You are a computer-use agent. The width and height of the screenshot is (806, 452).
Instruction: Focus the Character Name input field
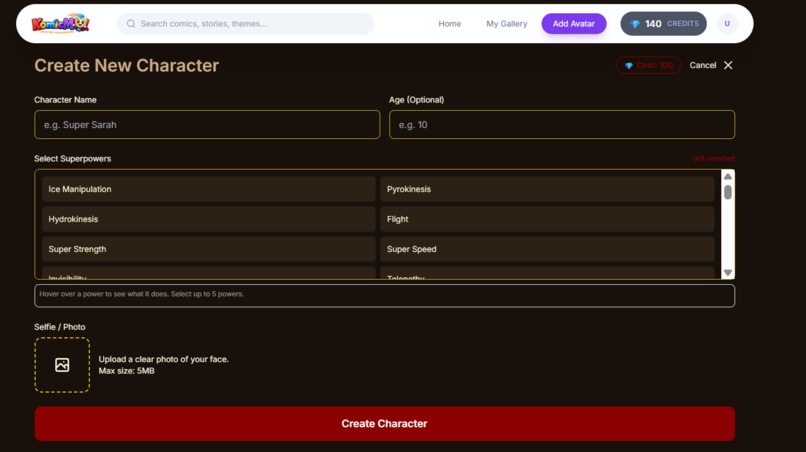[x=207, y=124]
